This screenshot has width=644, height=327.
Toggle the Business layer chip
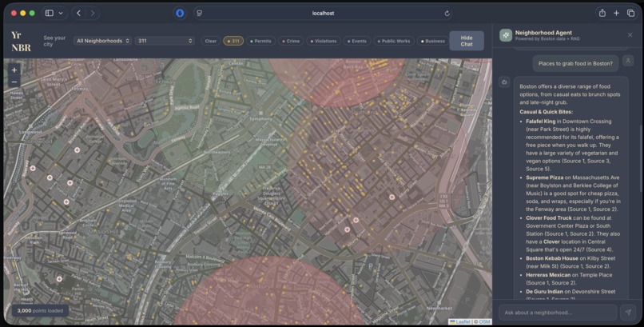click(x=433, y=41)
